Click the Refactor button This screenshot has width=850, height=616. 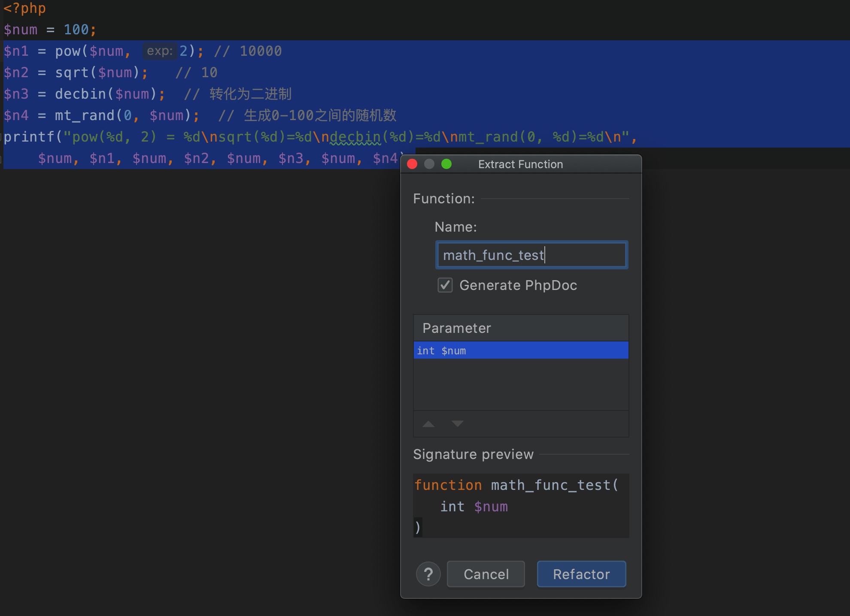(581, 574)
